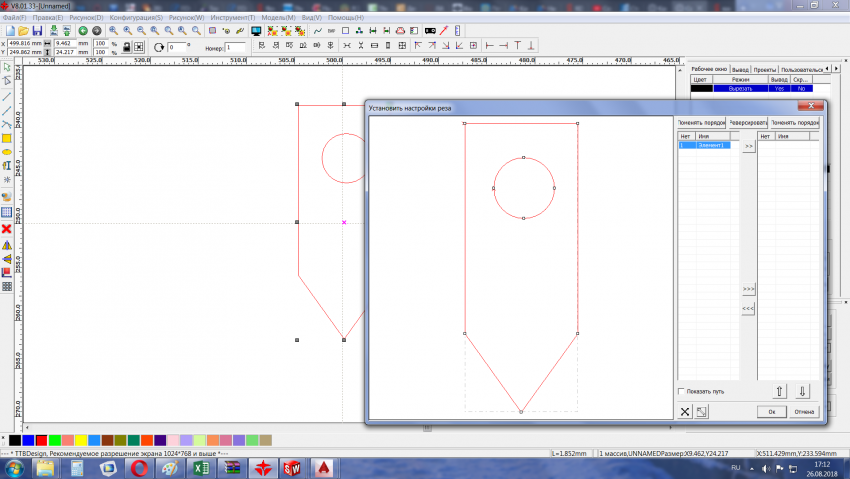
Task: Select the ellipse drawing tool
Action: click(x=6, y=152)
